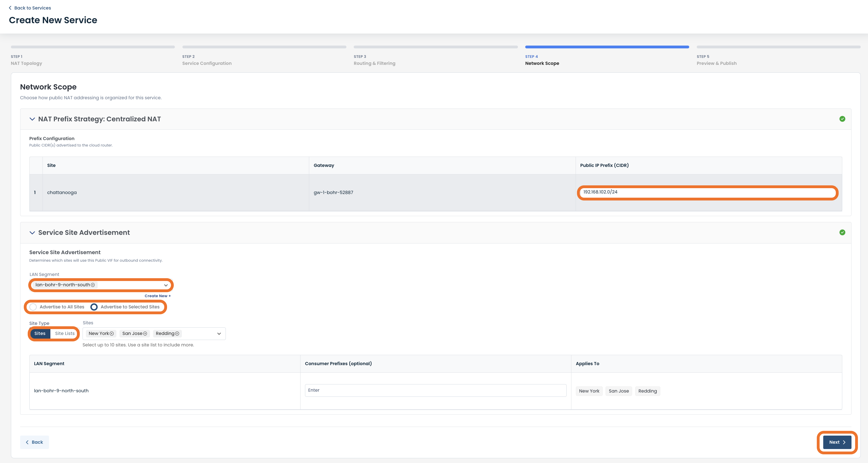This screenshot has width=868, height=463.
Task: Click the Back button
Action: coord(34,442)
